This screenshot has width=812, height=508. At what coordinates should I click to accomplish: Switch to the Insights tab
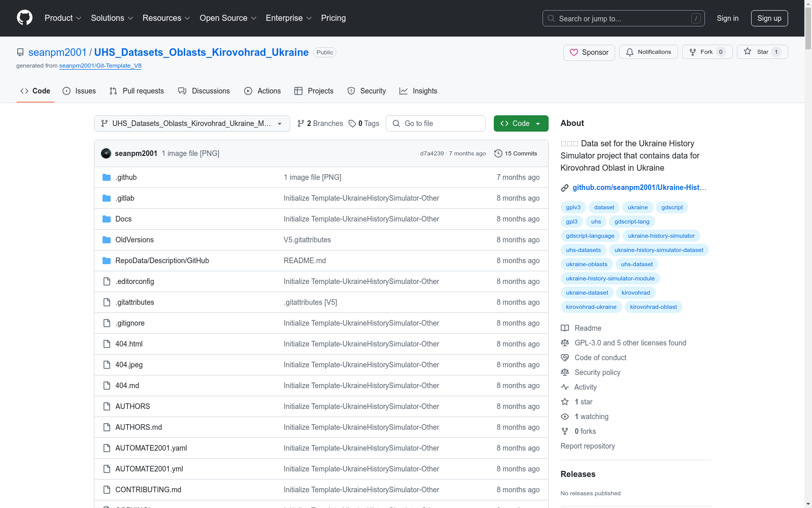418,91
